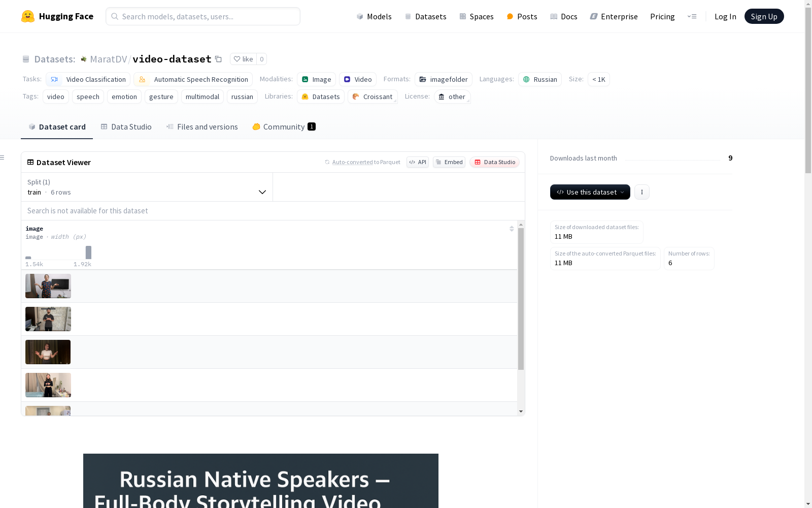
Task: Click the like count 0
Action: (262, 59)
